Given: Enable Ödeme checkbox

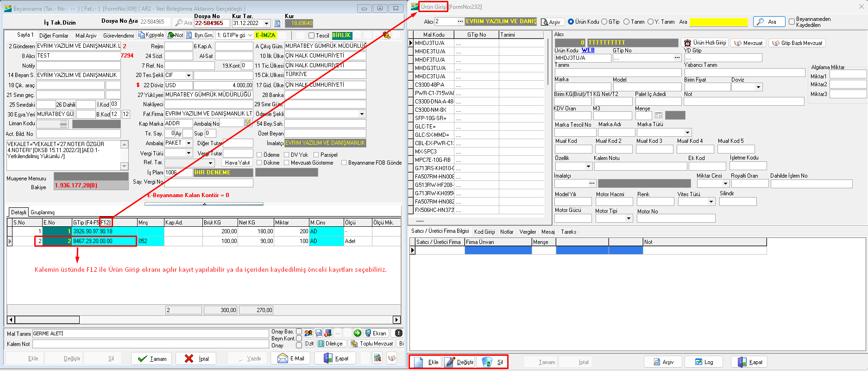Looking at the screenshot, I should tap(259, 155).
